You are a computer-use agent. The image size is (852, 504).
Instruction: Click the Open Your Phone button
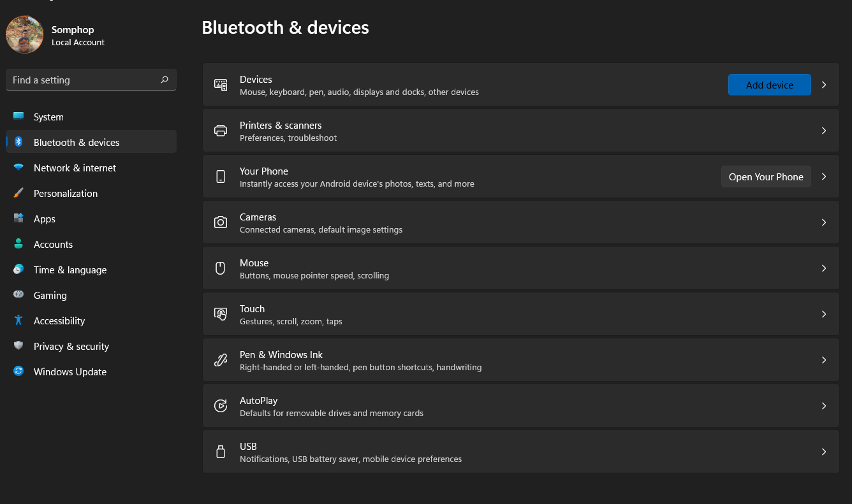[766, 176]
